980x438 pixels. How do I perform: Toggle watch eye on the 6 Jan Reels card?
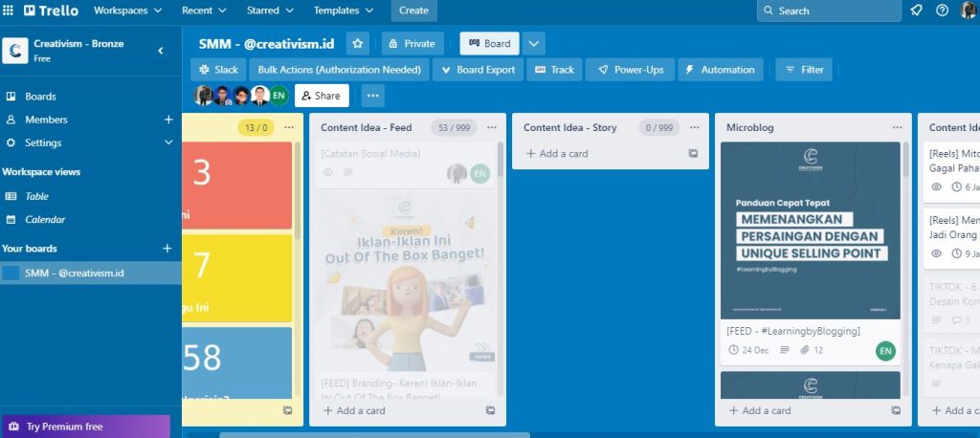[x=936, y=186]
